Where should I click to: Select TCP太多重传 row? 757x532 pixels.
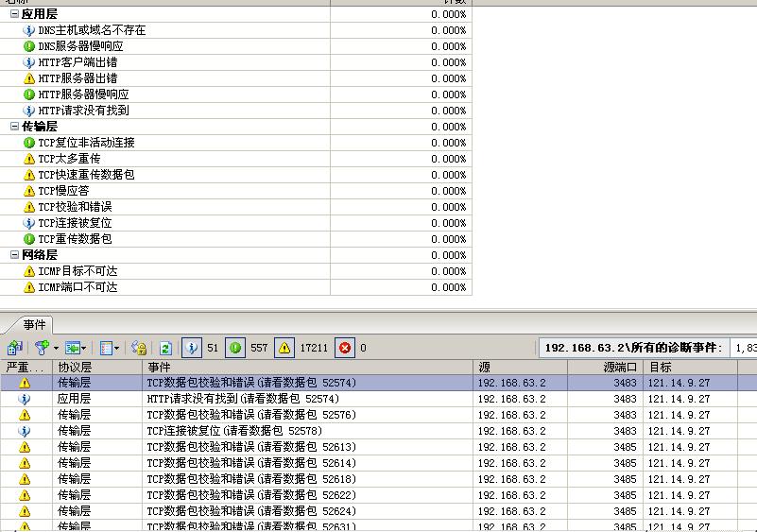pyautogui.click(x=236, y=159)
